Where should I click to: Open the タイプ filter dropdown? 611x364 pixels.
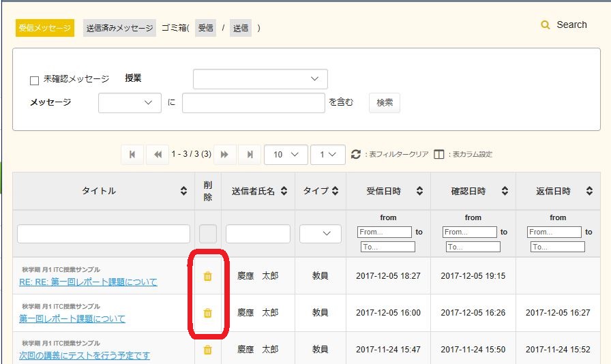321,234
